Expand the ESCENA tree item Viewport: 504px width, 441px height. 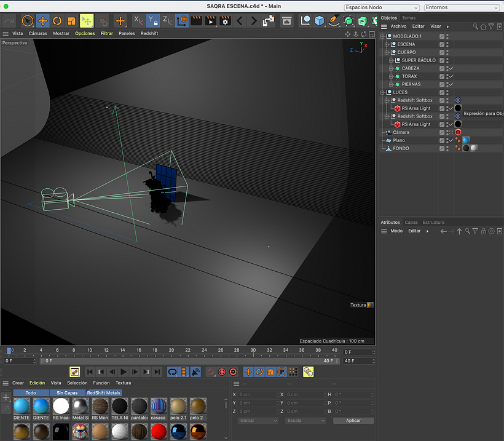(x=387, y=44)
